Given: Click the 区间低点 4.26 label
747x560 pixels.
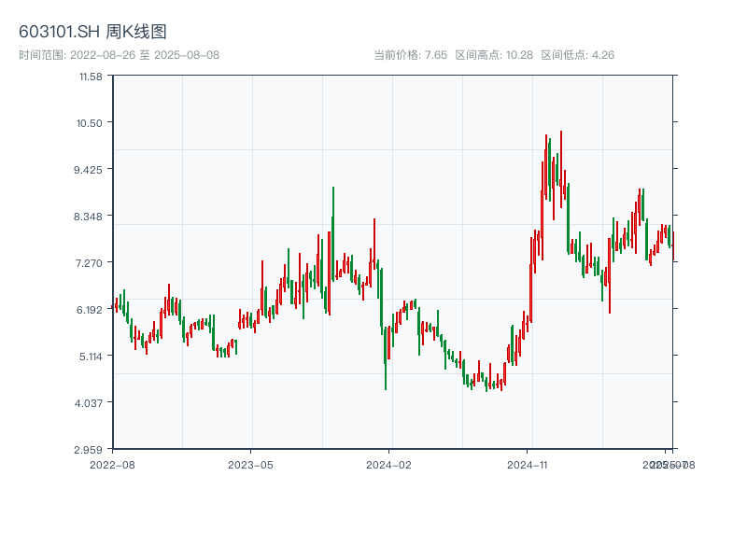Looking at the screenshot, I should 577,55.
